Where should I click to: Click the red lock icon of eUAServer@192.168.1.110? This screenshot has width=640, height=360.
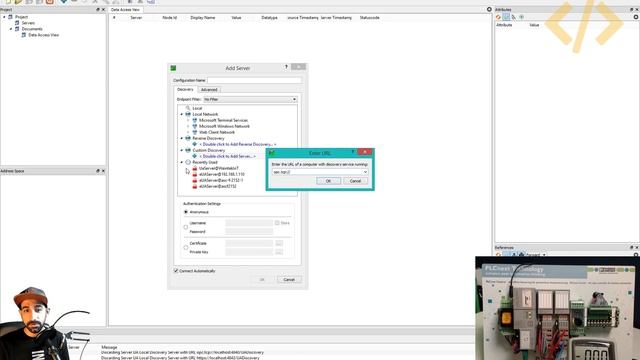195,174
